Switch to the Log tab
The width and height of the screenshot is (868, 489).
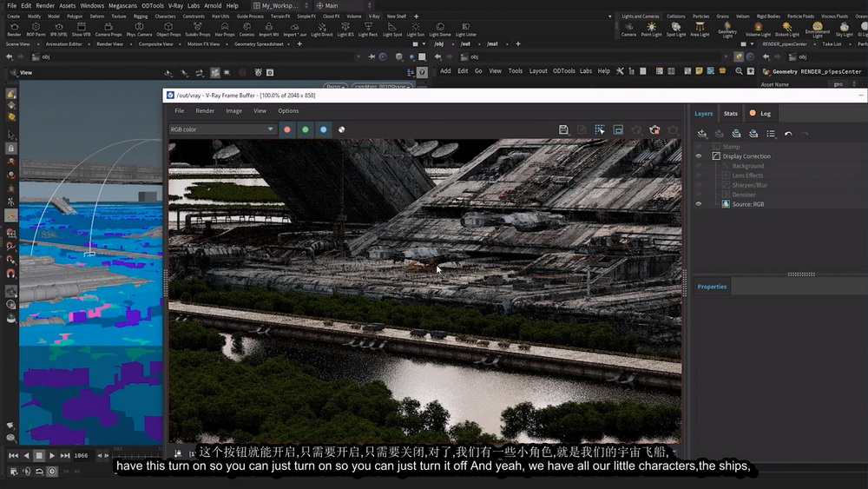click(760, 114)
